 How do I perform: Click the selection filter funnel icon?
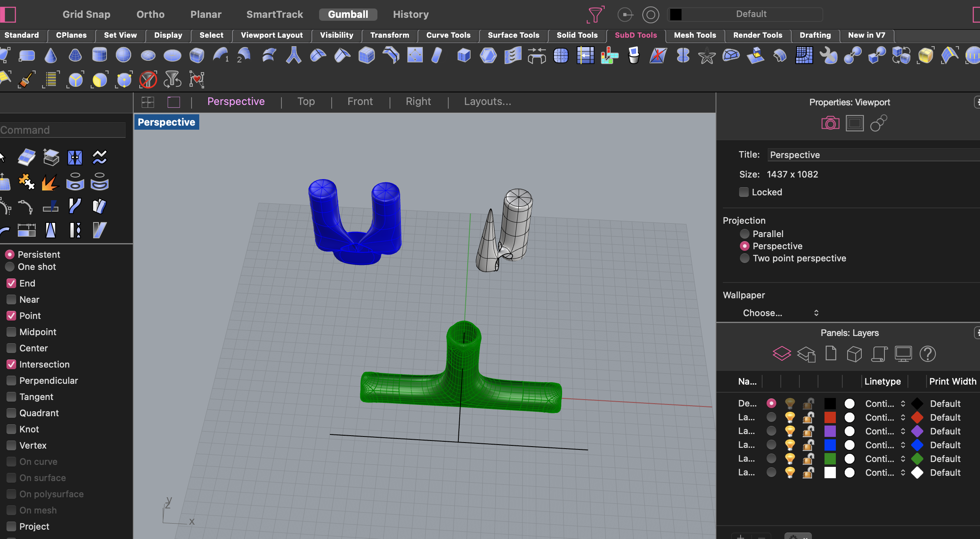point(595,15)
